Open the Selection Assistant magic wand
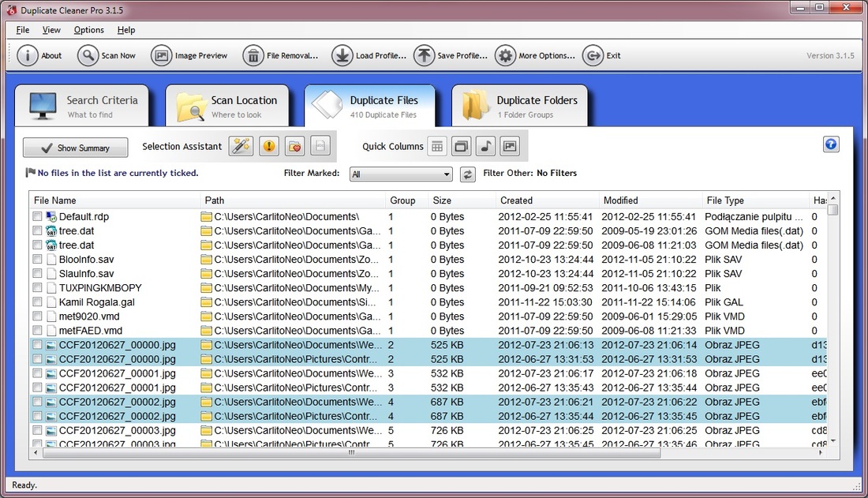The height and width of the screenshot is (498, 868). (x=241, y=146)
